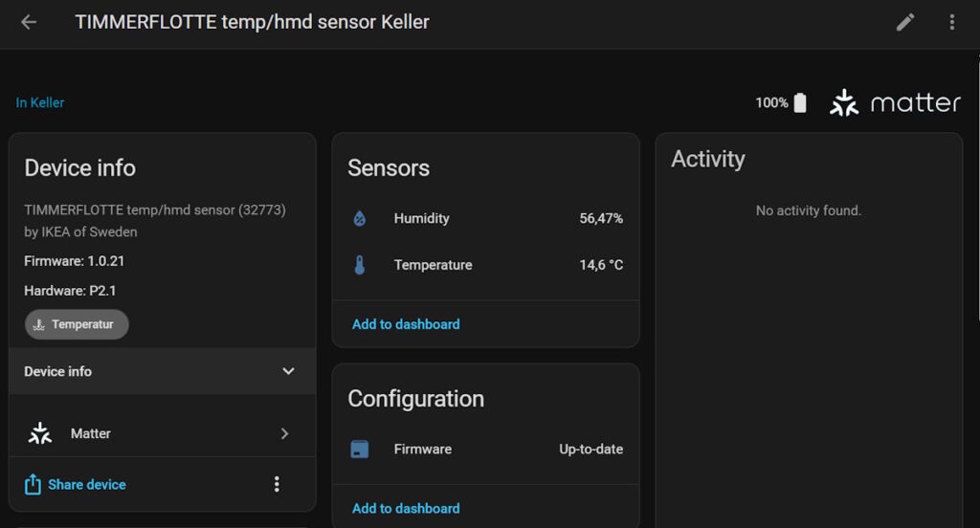The image size is (980, 528).
Task: Add Configuration card to dashboard
Action: coord(406,508)
